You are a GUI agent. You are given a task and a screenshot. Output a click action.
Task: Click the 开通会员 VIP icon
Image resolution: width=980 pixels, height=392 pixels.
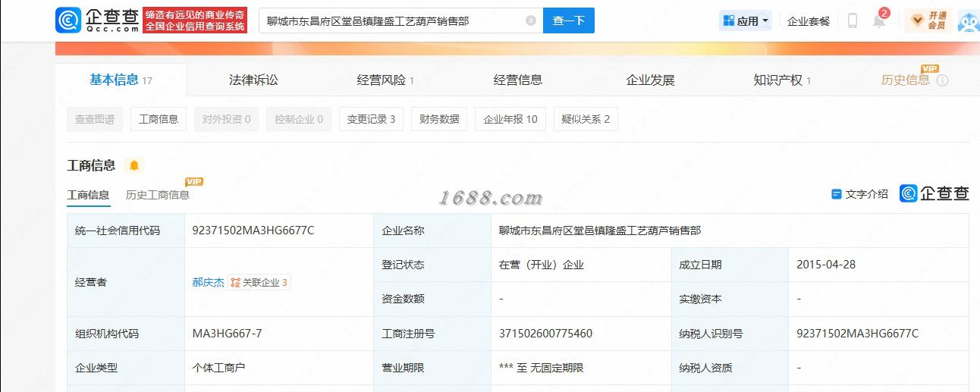coord(929,20)
